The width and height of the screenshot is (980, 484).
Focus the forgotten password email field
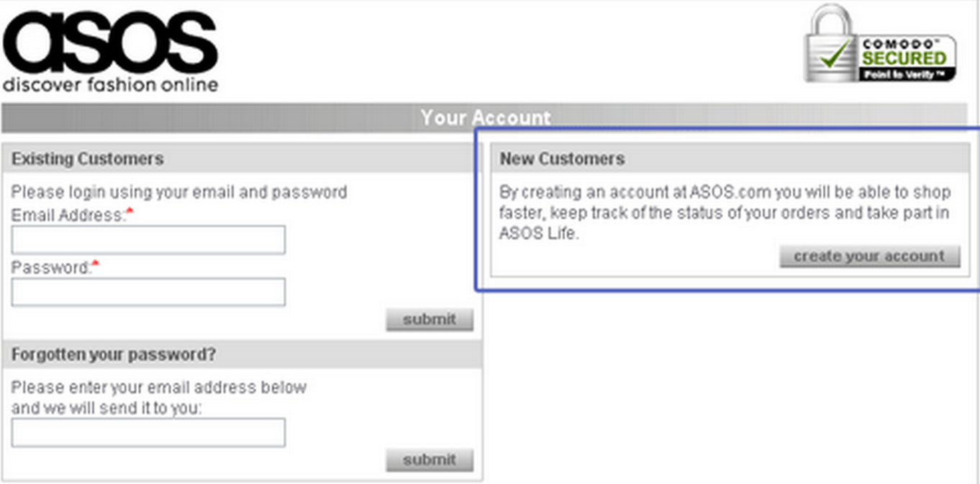pyautogui.click(x=148, y=433)
